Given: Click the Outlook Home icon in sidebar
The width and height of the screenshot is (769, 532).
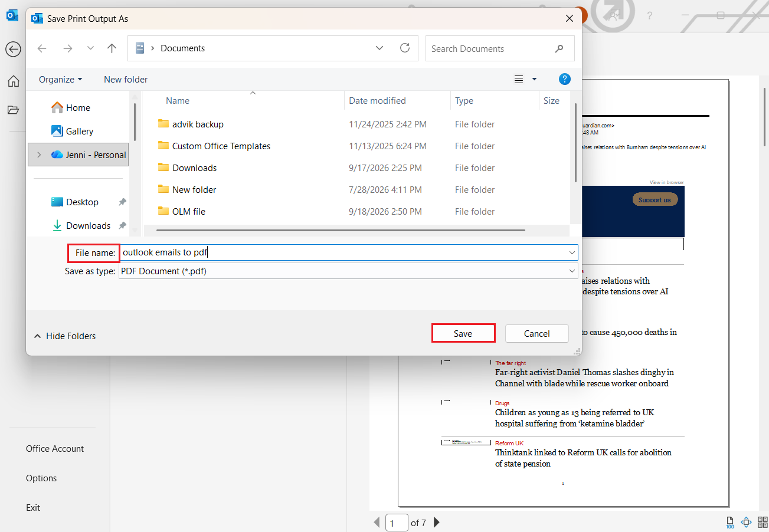Looking at the screenshot, I should [13, 81].
